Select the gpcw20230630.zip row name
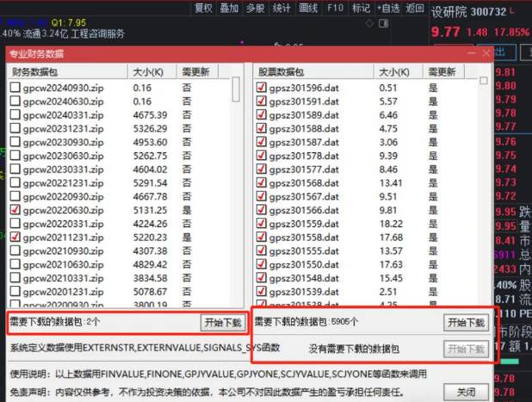532x402 pixels. 63,156
